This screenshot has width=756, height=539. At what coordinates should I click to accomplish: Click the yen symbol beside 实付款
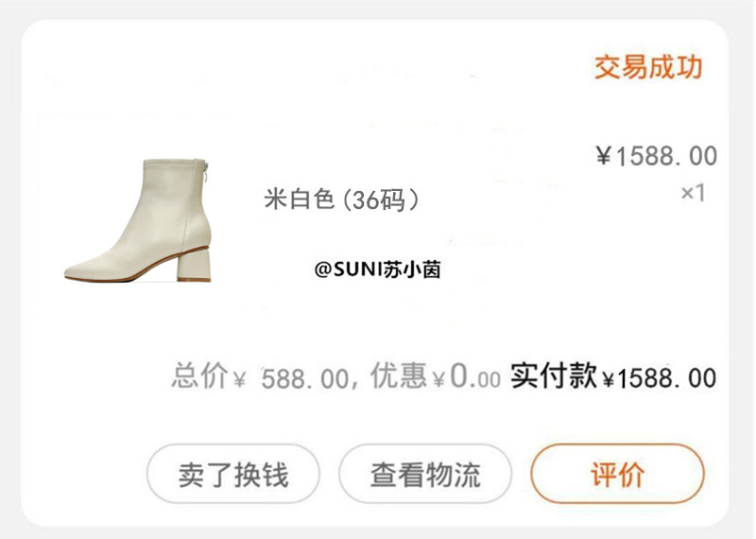[x=609, y=380]
